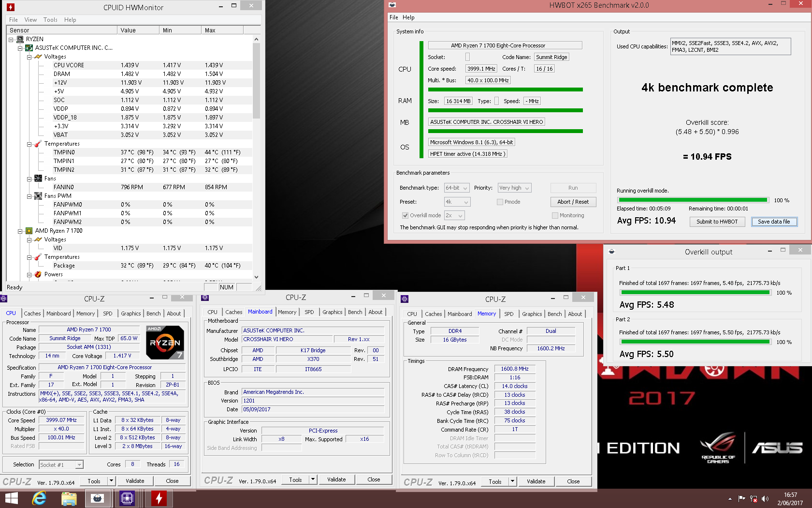Open HWMonitor Tools menu
Viewport: 812px width, 508px height.
pos(50,20)
